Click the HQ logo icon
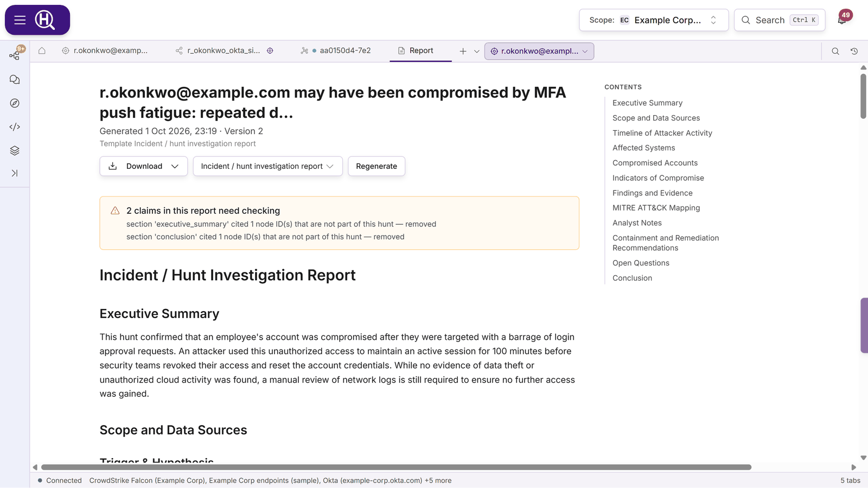This screenshot has width=868, height=488. point(45,20)
